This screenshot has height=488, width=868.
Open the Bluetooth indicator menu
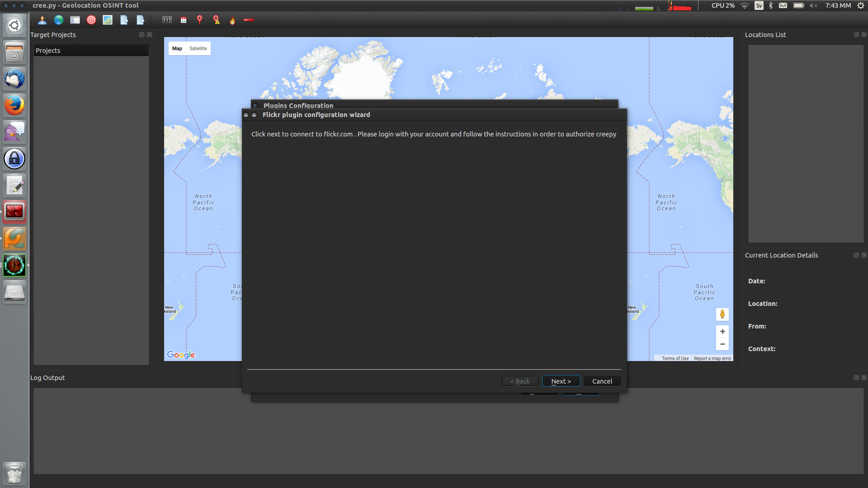tap(771, 5)
